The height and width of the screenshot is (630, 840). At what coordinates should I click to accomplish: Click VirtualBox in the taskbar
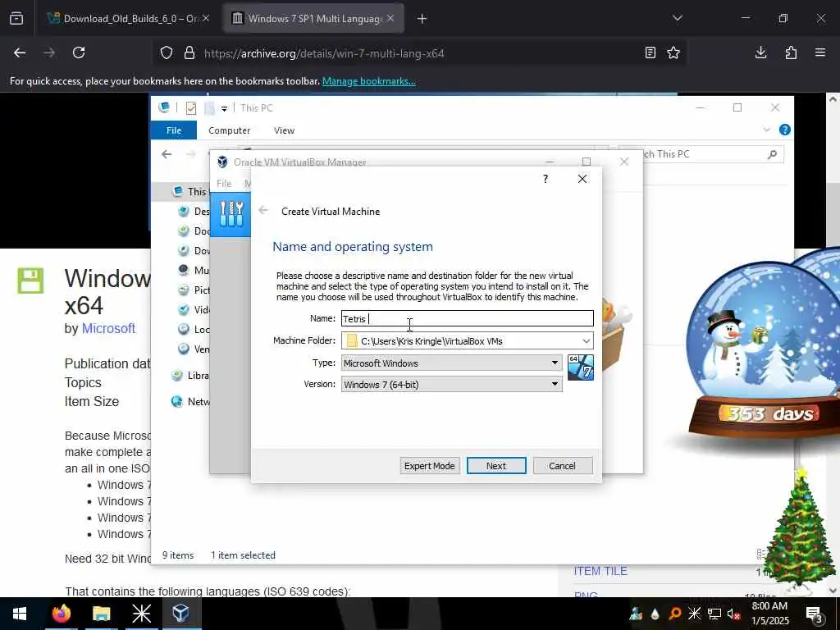[180, 614]
